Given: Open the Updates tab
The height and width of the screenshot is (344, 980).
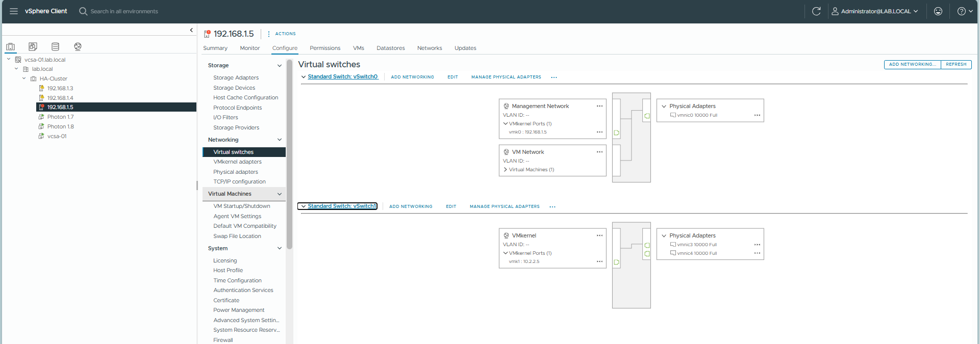Looking at the screenshot, I should (x=465, y=48).
